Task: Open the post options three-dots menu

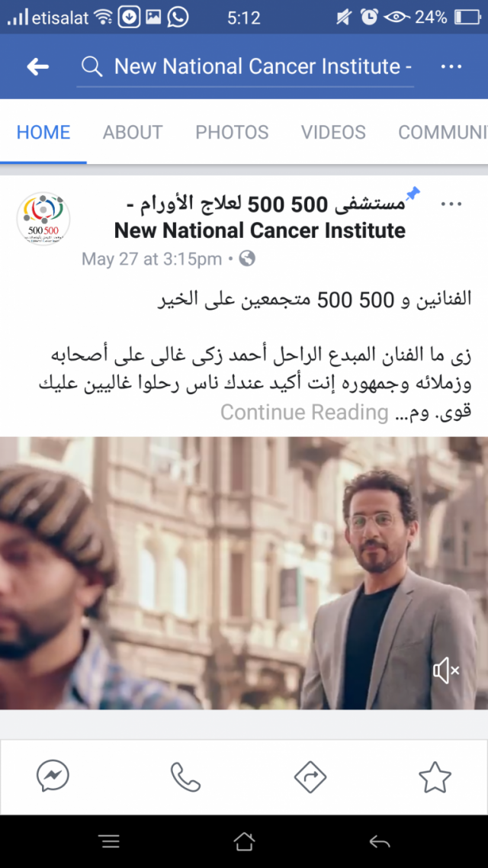Action: (451, 204)
